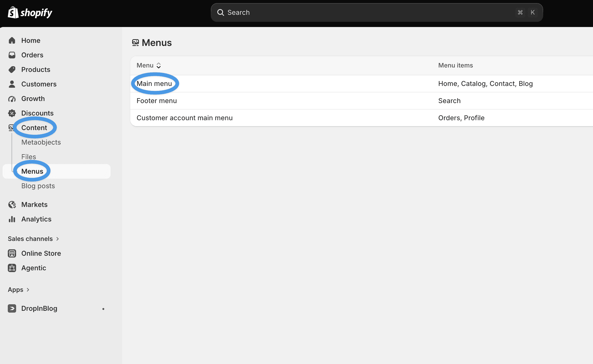Click the K shortcut key badge

coord(533,12)
